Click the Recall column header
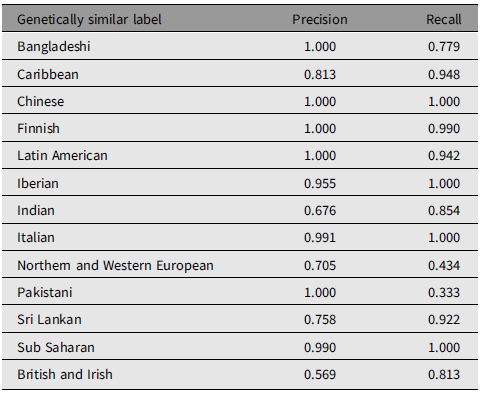Image resolution: width=481 pixels, height=394 pixels. (444, 20)
